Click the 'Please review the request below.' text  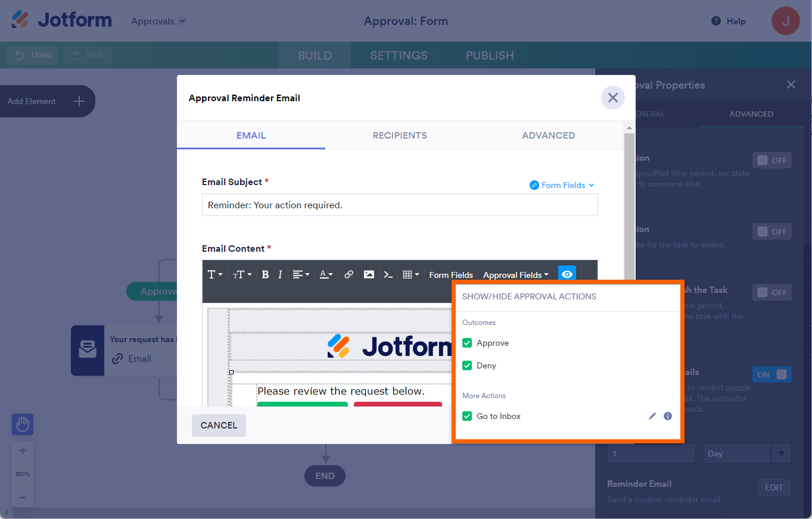click(x=341, y=391)
